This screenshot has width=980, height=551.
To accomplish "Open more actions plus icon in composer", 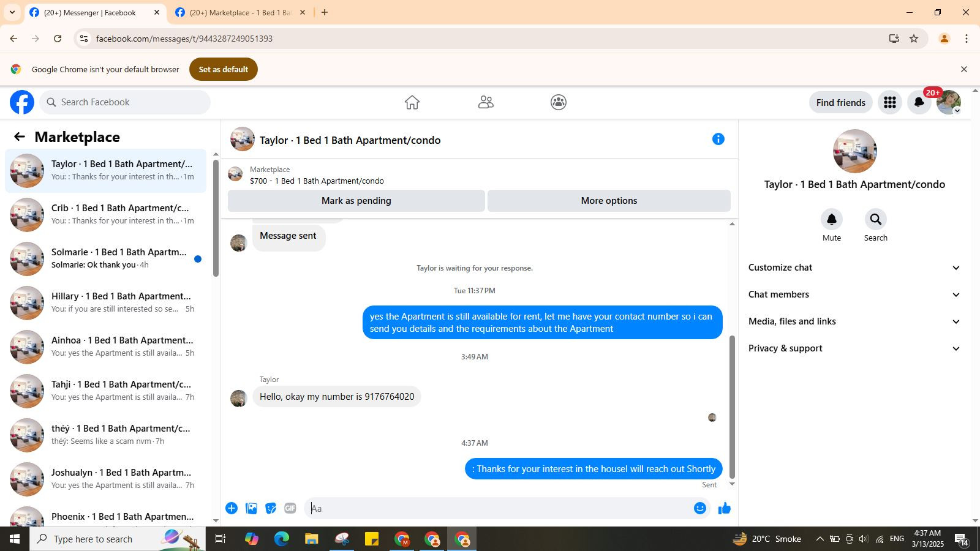I will [x=232, y=508].
